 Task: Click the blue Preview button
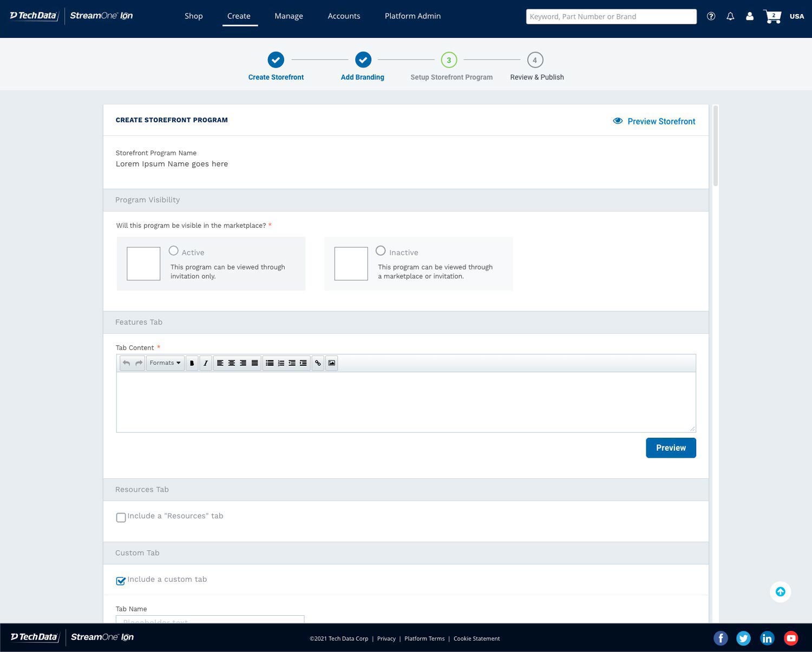[671, 448]
